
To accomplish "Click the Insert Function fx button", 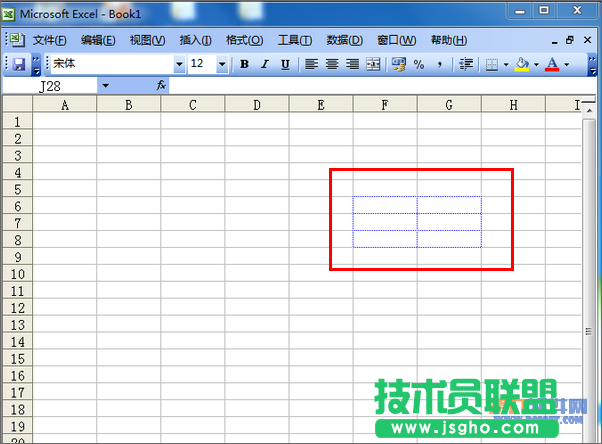I will coord(161,85).
